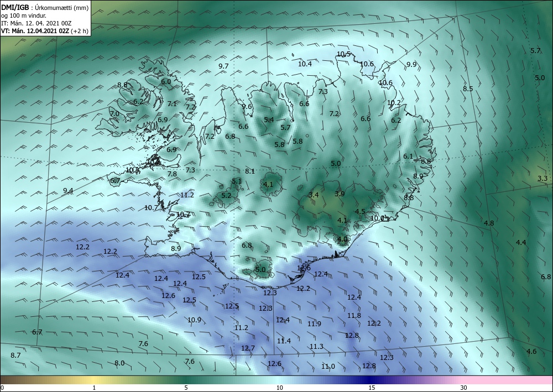Click the 8.1 value in central Iceland
Image resolution: width=553 pixels, height=392 pixels.
pyautogui.click(x=250, y=171)
